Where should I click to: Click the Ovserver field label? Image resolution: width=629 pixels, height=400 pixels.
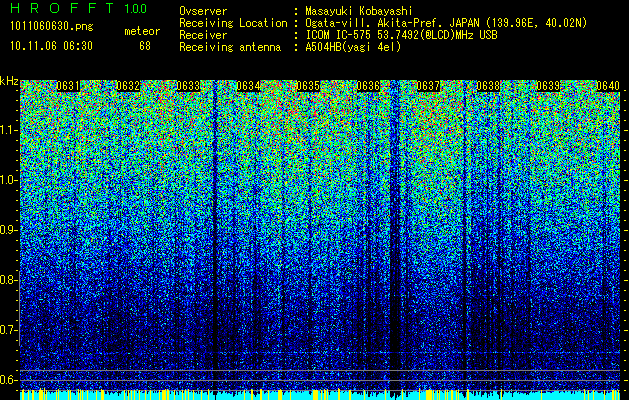203,11
